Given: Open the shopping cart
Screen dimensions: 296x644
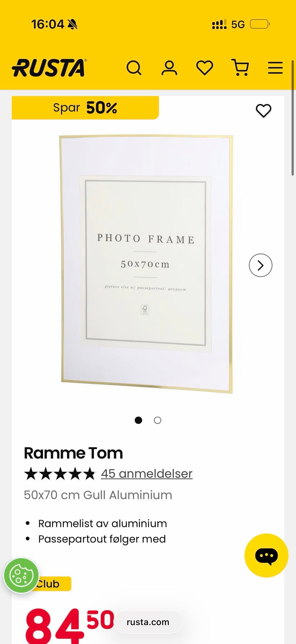Looking at the screenshot, I should (240, 68).
